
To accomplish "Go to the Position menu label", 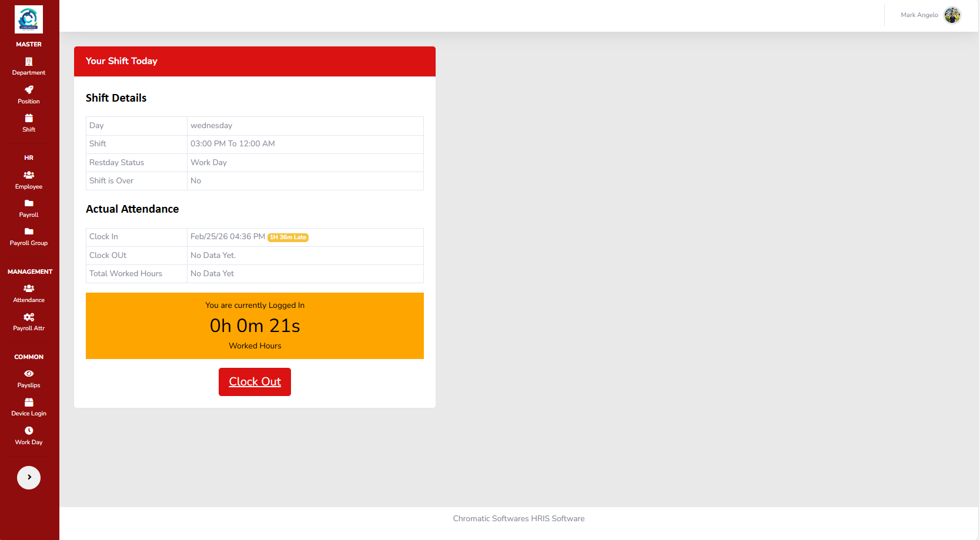I will pos(29,102).
